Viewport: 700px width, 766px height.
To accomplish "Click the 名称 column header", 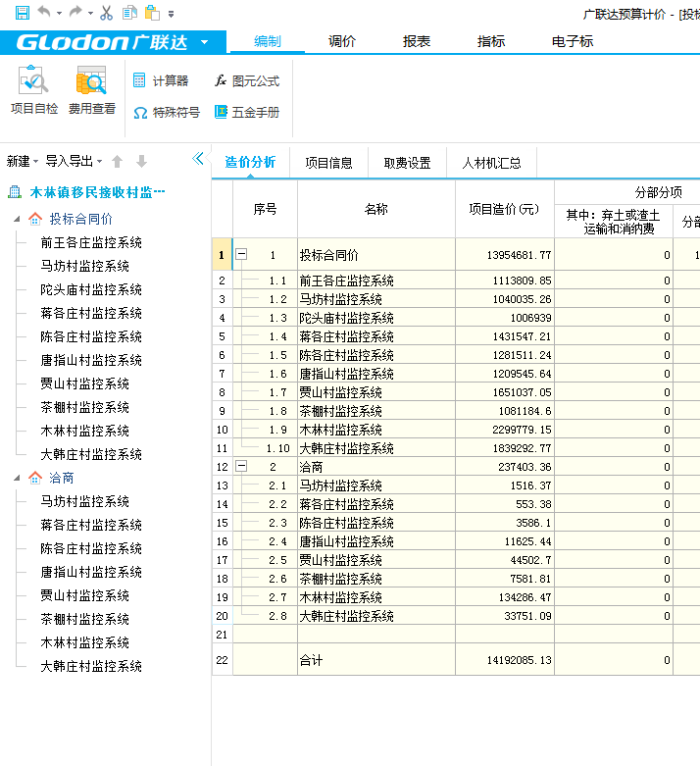I will click(376, 209).
